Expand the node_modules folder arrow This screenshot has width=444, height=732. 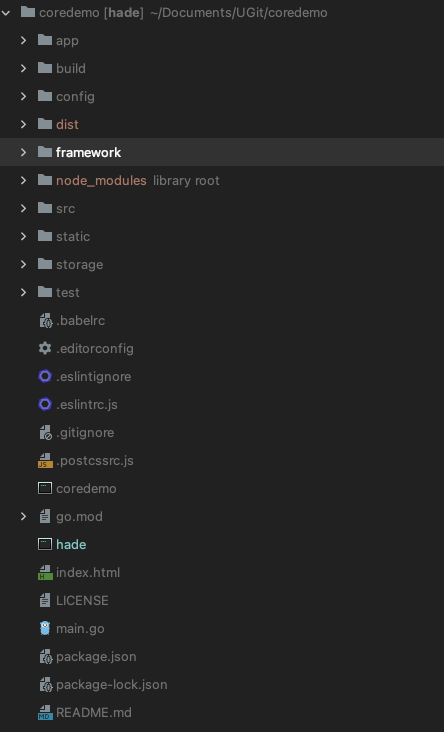coord(23,180)
